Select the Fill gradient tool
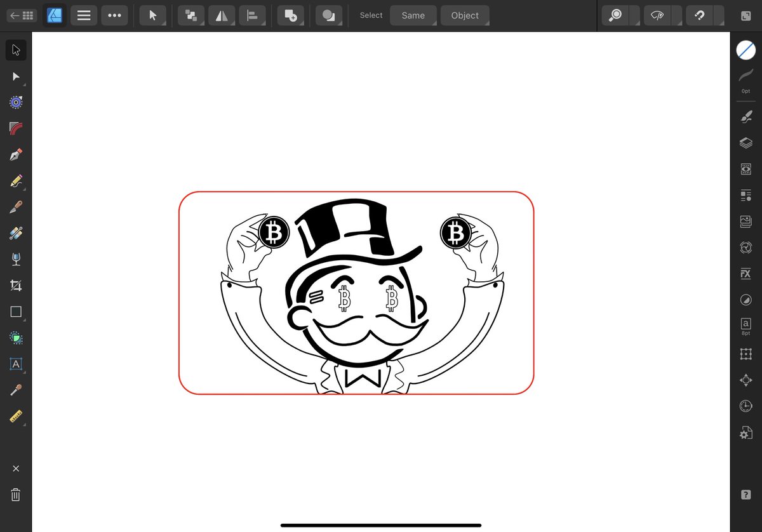The image size is (762, 532). [16, 233]
